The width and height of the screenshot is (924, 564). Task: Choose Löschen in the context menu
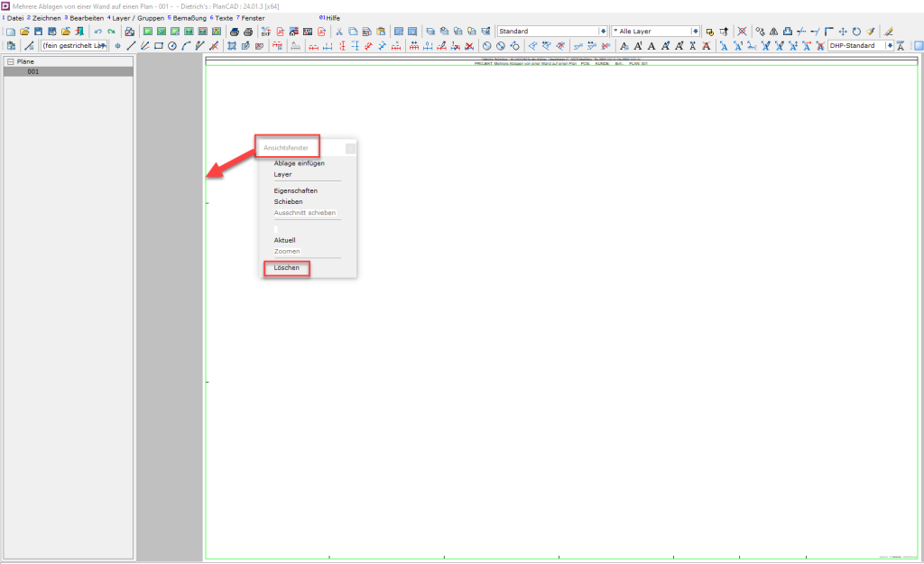[x=286, y=268]
